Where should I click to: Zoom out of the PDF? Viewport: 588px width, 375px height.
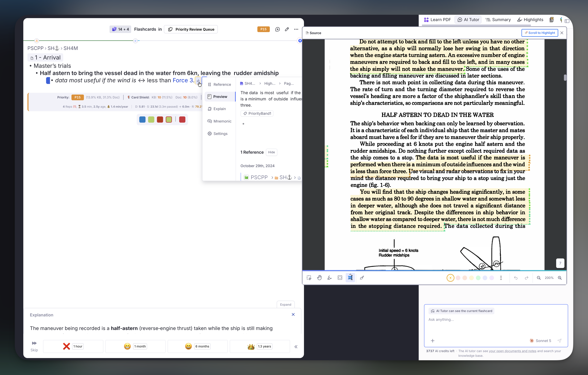click(539, 278)
